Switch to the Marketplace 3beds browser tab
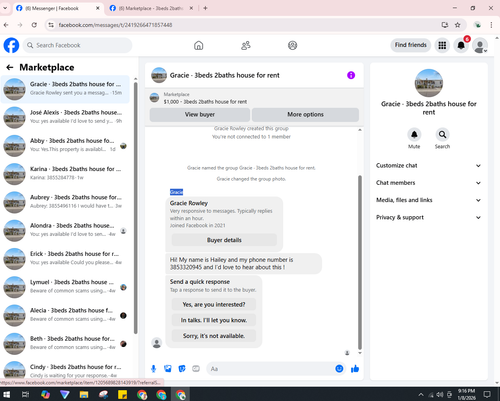This screenshot has height=401, width=500. pyautogui.click(x=150, y=8)
